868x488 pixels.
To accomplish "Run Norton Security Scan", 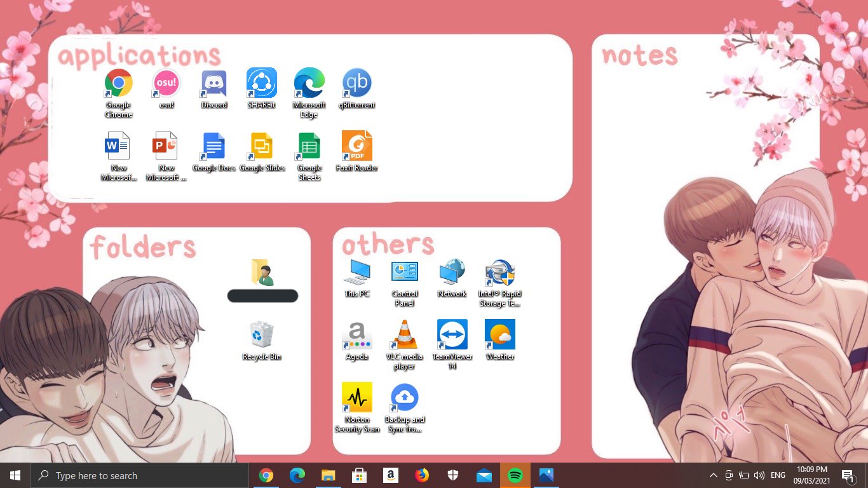I will [356, 397].
